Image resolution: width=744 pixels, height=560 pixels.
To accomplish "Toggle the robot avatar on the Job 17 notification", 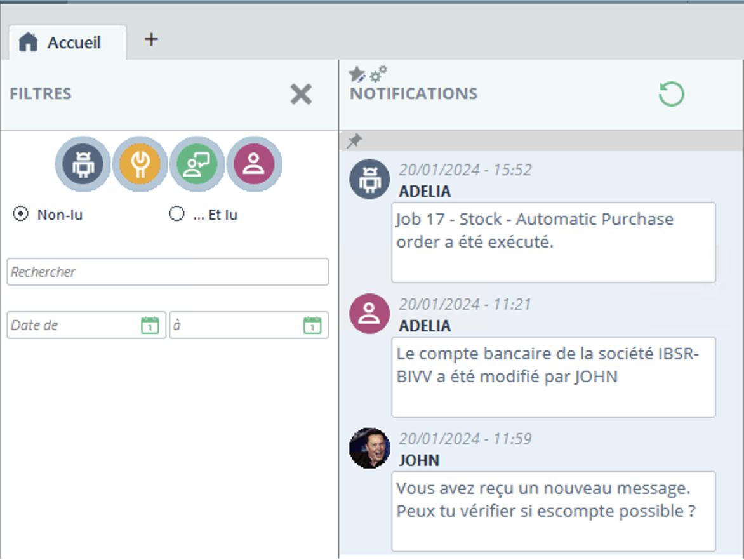I will pos(369,179).
